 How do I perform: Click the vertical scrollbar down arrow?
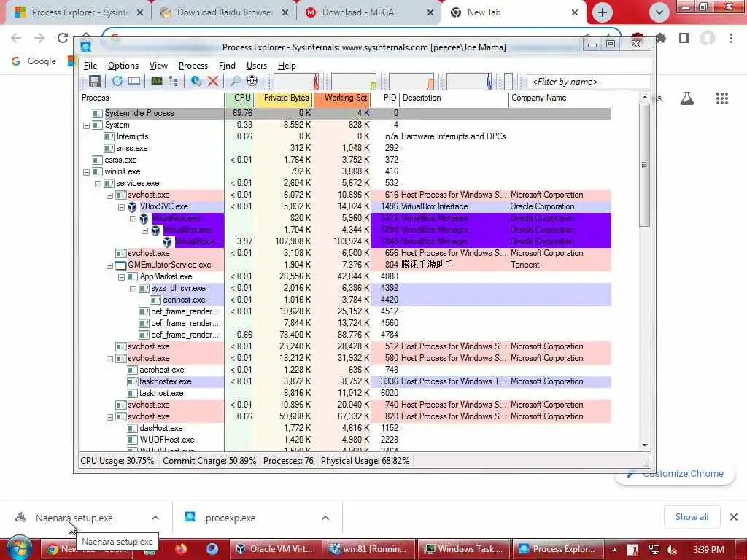pos(645,446)
